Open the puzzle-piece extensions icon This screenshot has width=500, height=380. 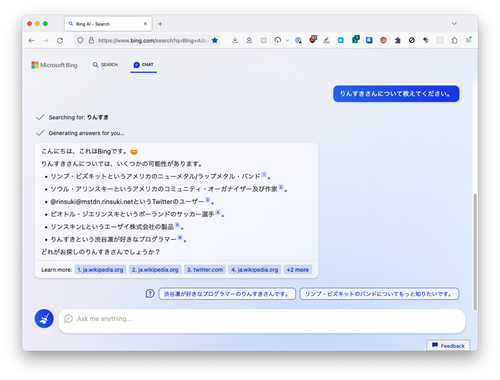pos(398,40)
